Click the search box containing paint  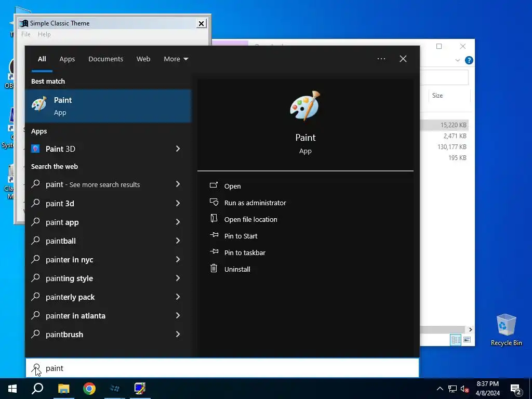[222, 368]
